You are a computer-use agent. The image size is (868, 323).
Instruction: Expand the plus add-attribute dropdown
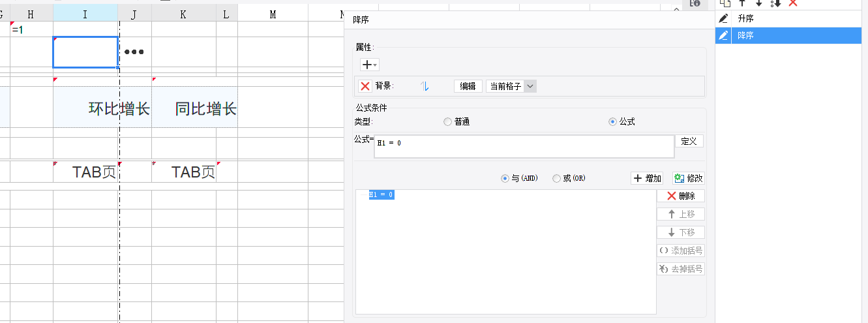coord(370,65)
